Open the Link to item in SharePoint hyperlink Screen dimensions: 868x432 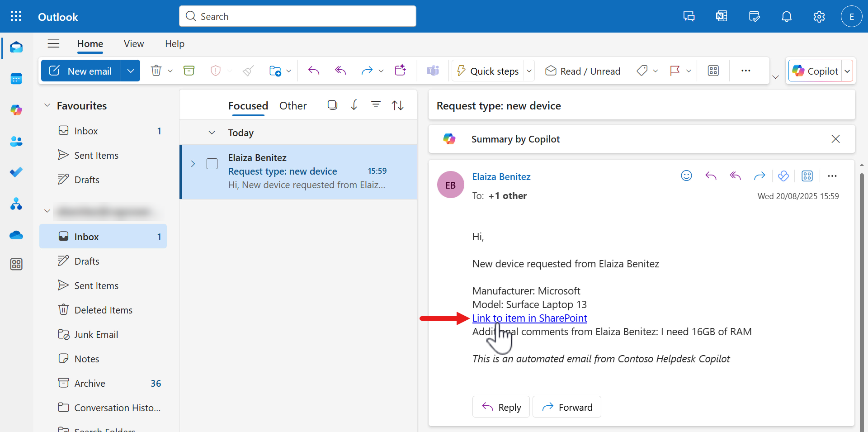[x=529, y=318]
